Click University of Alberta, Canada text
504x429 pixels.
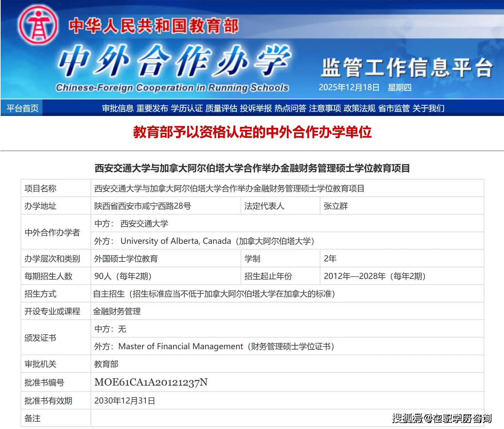tap(176, 241)
